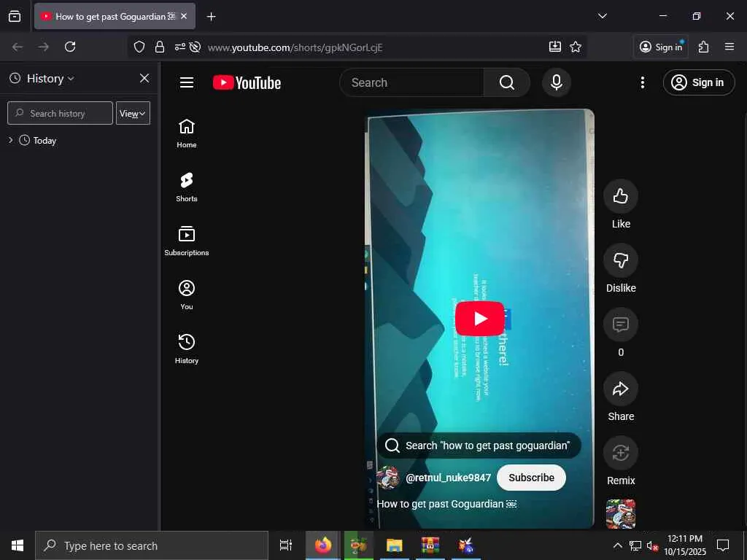Image resolution: width=747 pixels, height=560 pixels.
Task: Open YouTube History from the sidebar
Action: click(x=186, y=349)
